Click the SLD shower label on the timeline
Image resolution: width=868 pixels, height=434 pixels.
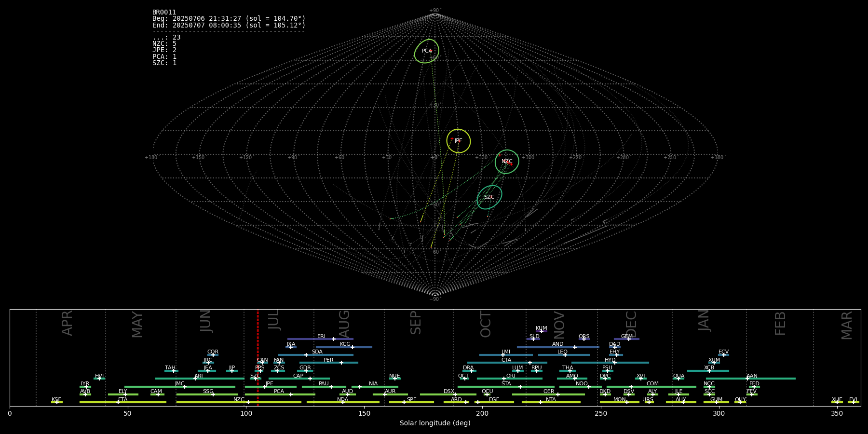(534, 337)
